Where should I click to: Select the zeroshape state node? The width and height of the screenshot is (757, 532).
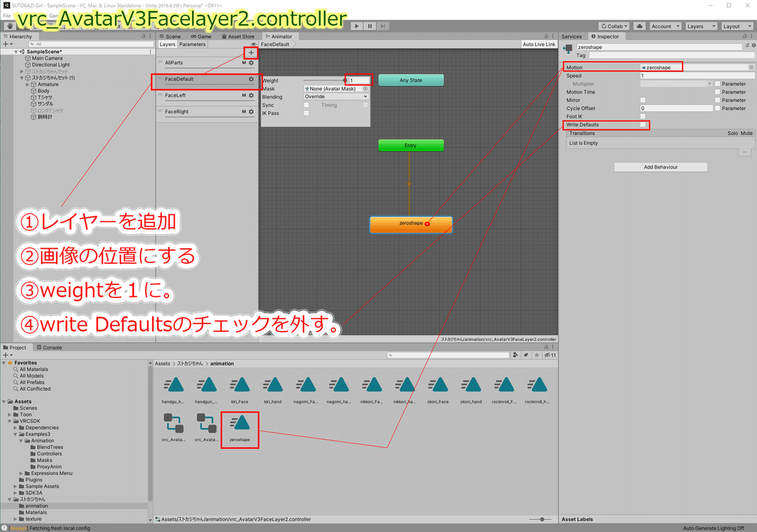pyautogui.click(x=411, y=224)
